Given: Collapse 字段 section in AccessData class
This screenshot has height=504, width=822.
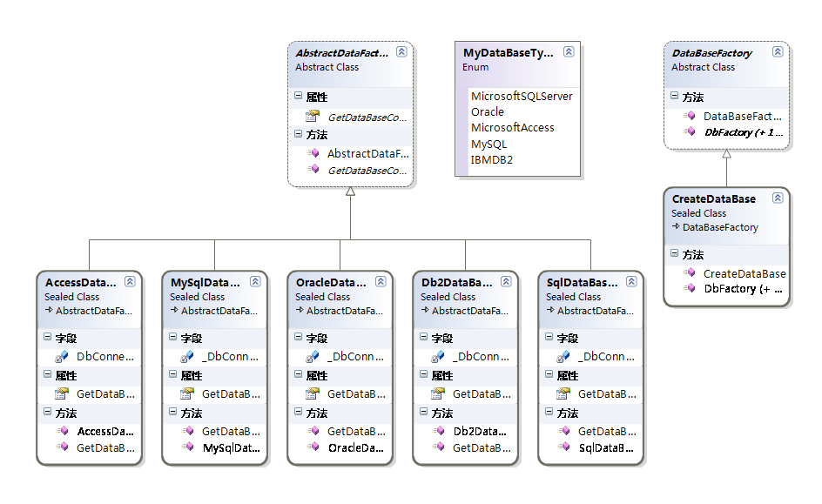Looking at the screenshot, I should (48, 337).
